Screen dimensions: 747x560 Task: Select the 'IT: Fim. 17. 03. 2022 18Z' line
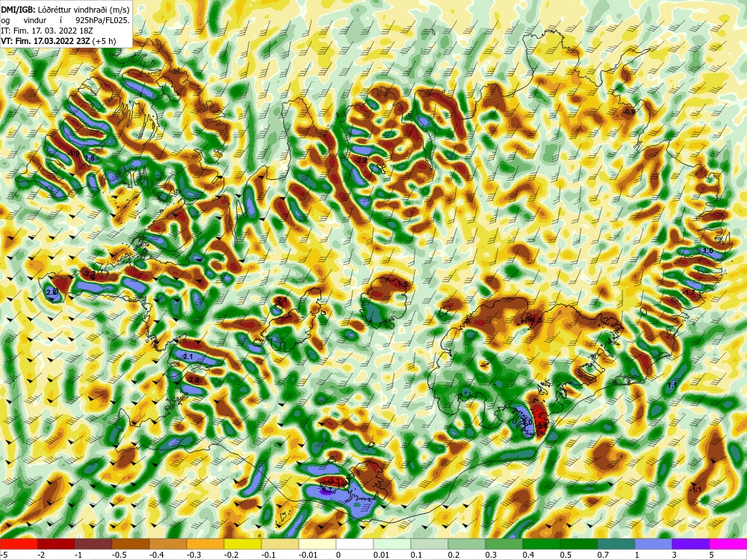(x=47, y=31)
